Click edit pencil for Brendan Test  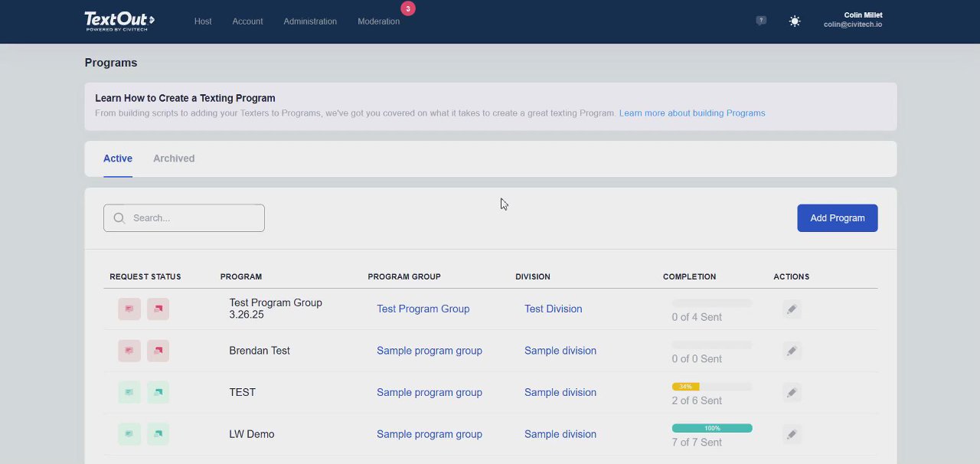(x=792, y=351)
